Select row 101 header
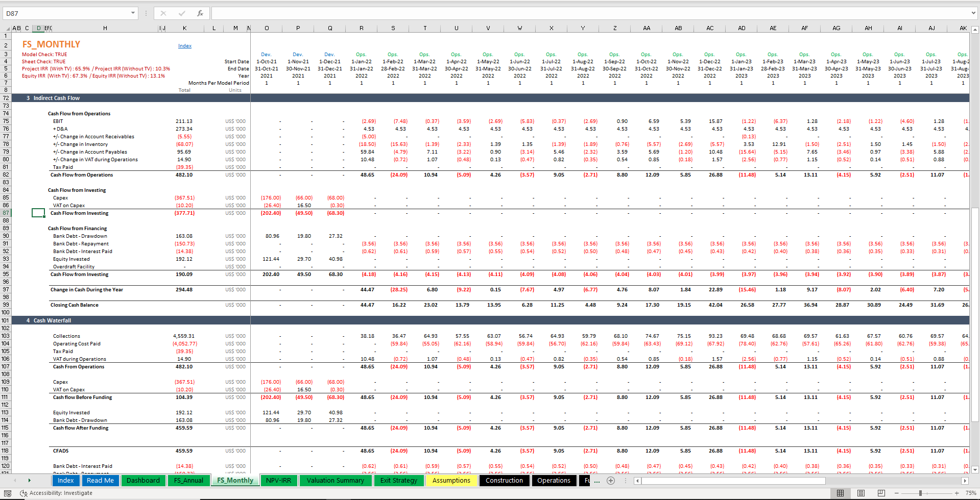 [6, 320]
